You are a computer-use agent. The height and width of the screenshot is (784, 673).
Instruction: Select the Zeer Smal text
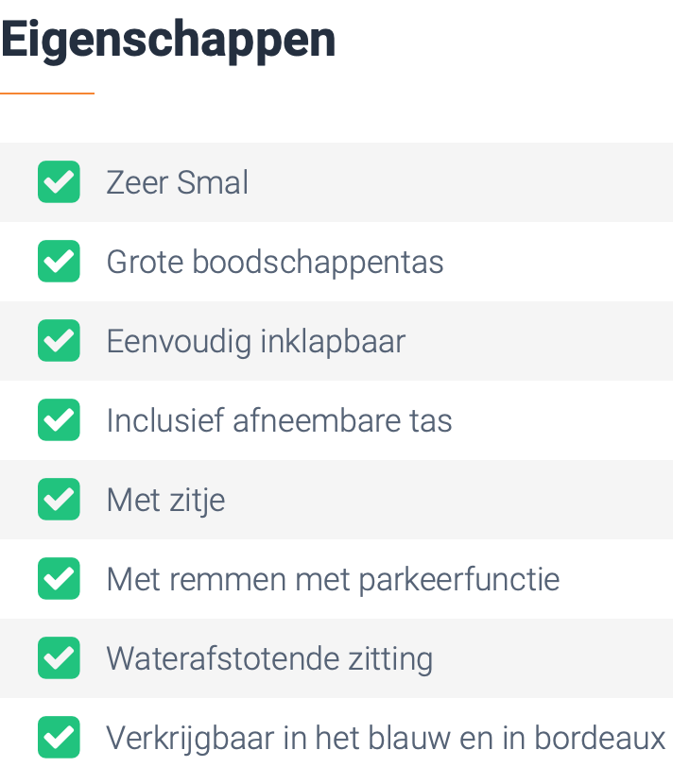(177, 182)
